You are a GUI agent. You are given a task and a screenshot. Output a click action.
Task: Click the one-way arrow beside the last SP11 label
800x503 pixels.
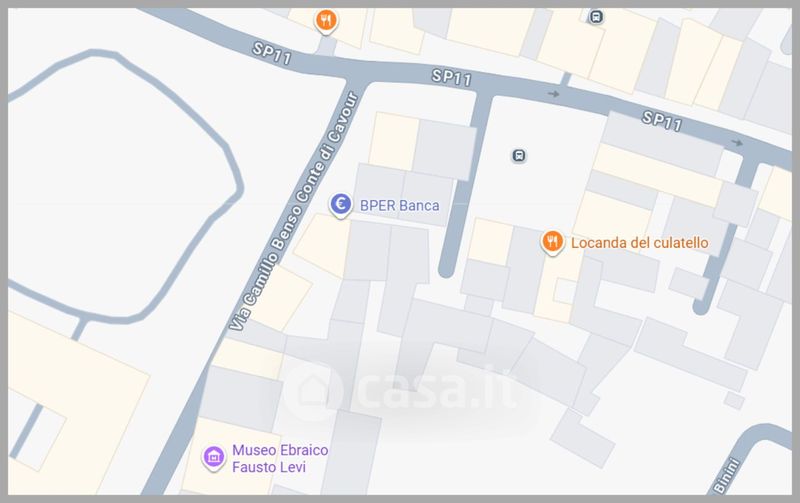(x=737, y=142)
